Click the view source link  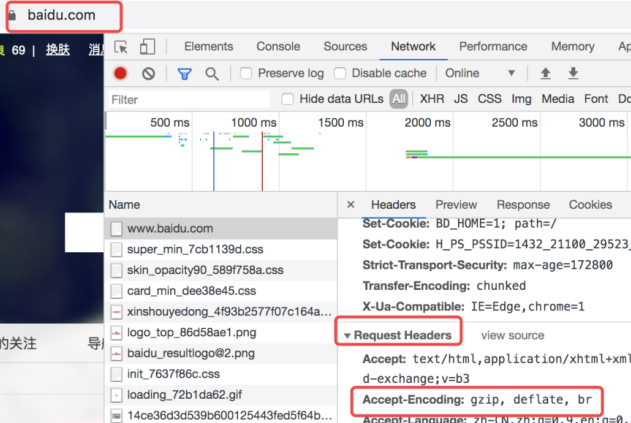click(x=512, y=335)
